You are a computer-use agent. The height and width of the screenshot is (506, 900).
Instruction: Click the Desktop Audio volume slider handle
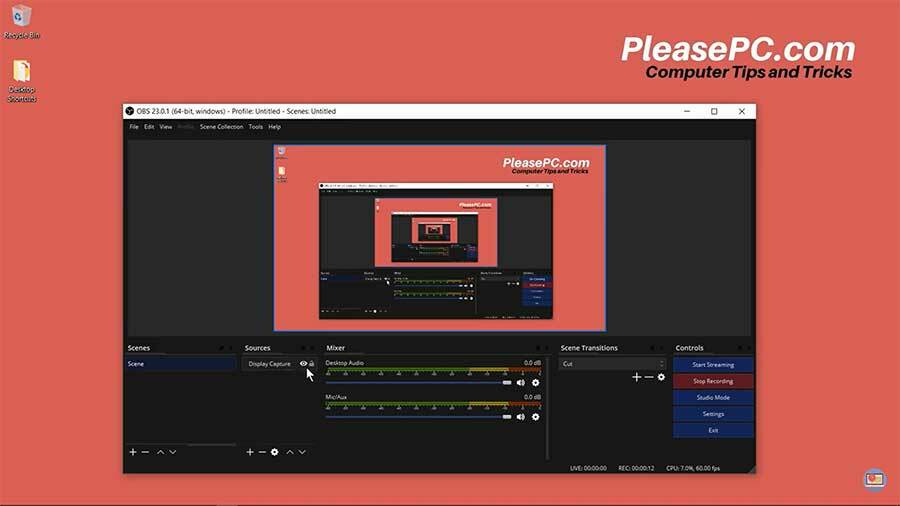point(507,383)
